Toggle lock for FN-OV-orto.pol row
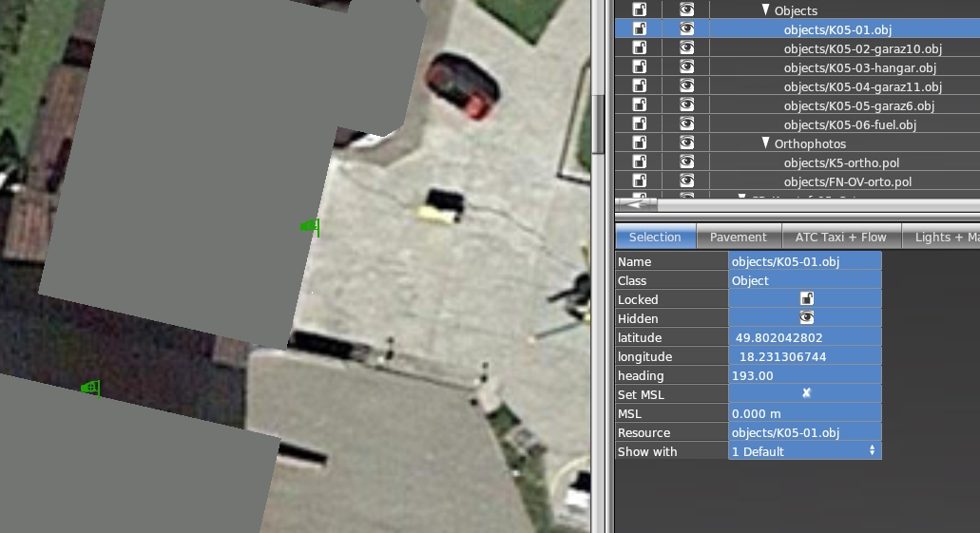 pos(640,181)
